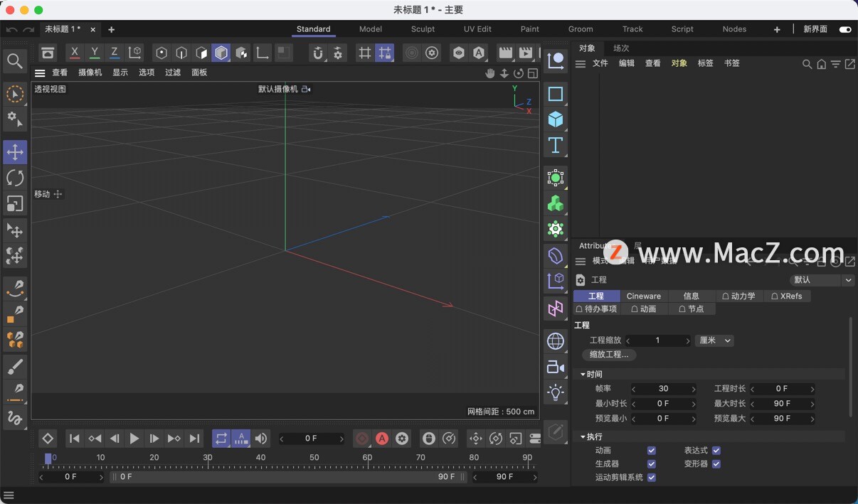858x504 pixels.
Task: Toggle the Y axis lock
Action: pyautogui.click(x=95, y=53)
